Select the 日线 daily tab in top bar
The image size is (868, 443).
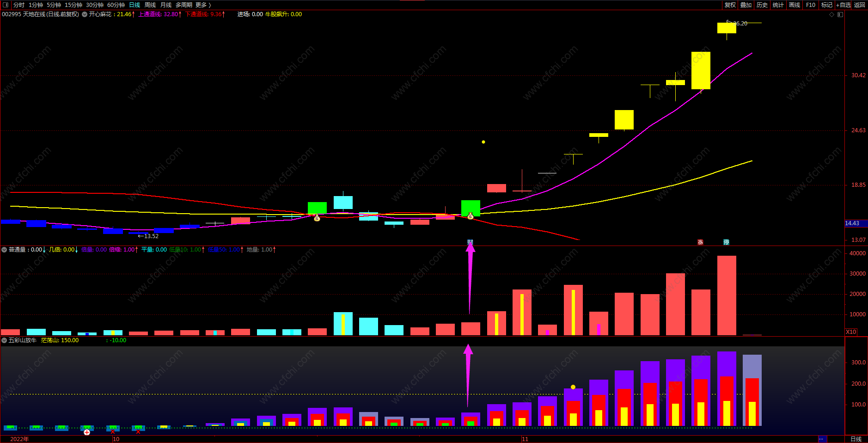tap(134, 5)
